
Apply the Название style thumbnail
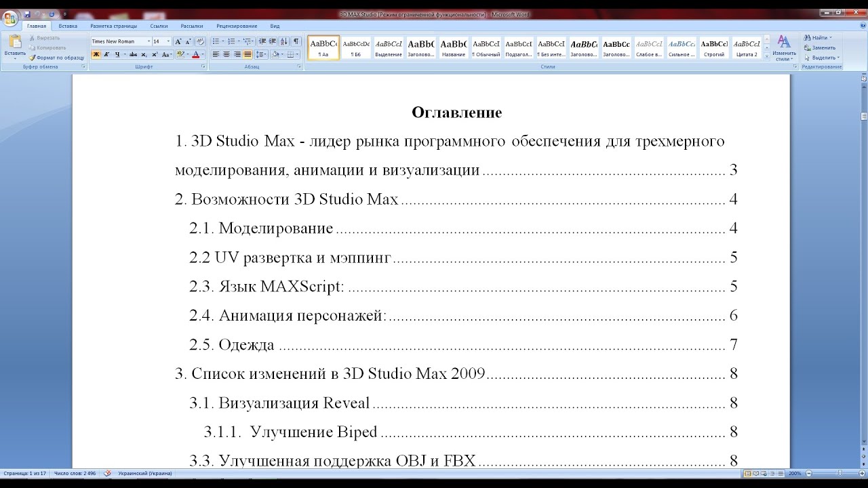click(454, 47)
